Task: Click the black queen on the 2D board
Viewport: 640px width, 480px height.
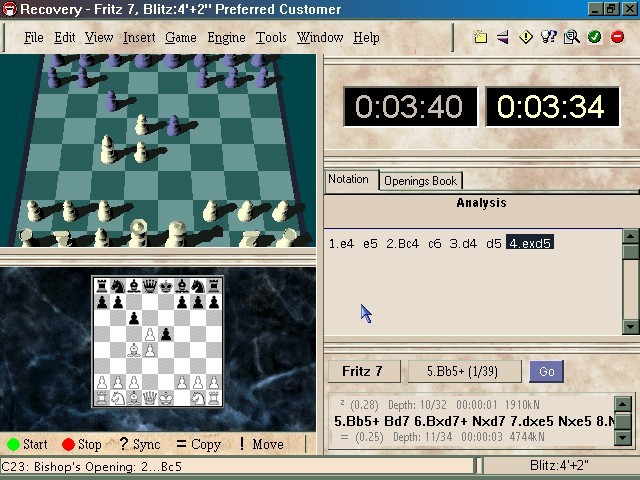Action: (150, 286)
